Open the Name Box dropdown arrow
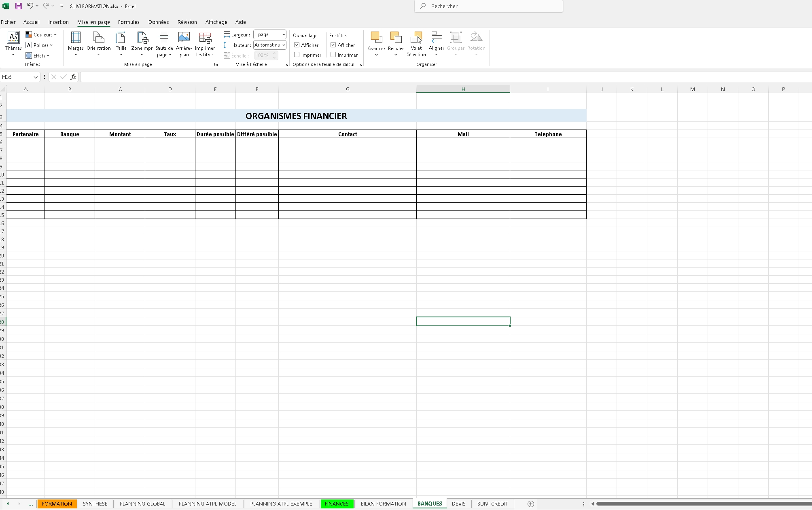 36,77
